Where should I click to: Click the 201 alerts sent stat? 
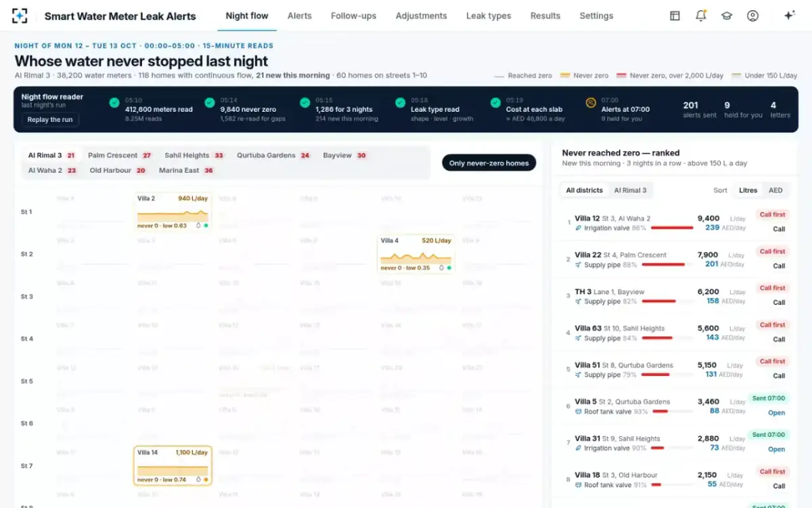click(x=700, y=109)
